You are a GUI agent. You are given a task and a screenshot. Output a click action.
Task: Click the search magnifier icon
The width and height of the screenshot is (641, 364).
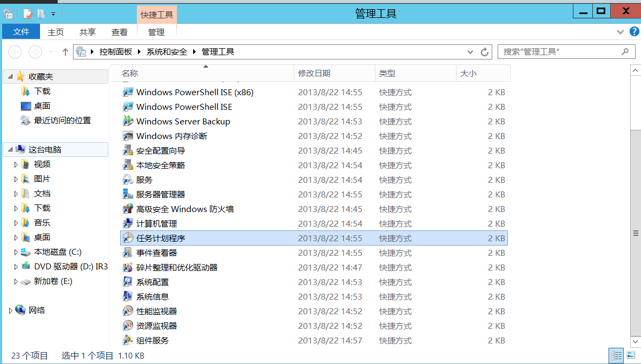click(x=625, y=51)
